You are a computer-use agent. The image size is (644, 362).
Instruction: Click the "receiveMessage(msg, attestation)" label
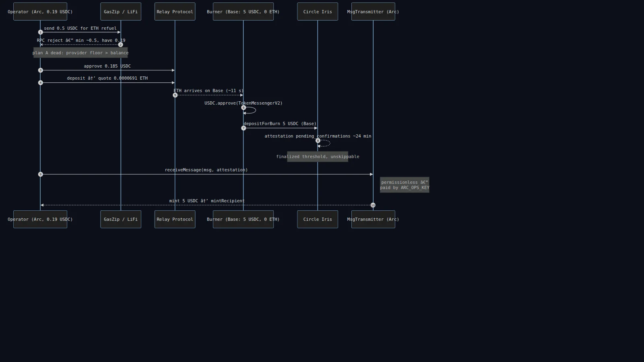coord(206,170)
